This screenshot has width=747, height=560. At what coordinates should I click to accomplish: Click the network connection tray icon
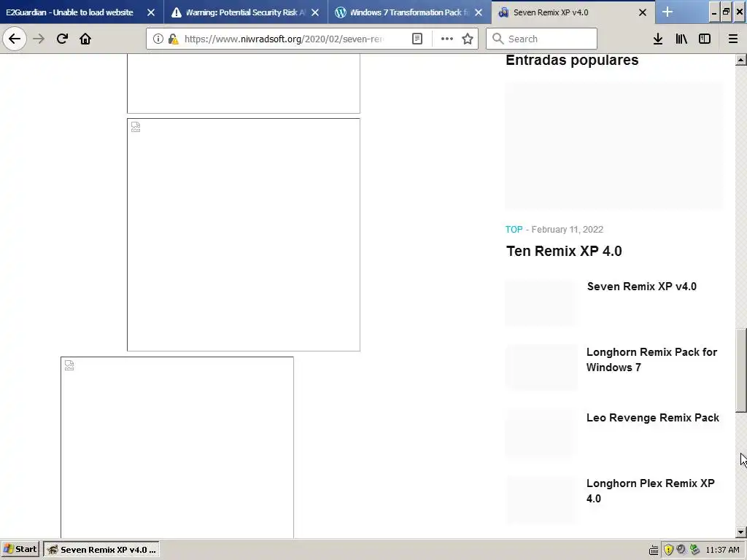[x=694, y=550]
